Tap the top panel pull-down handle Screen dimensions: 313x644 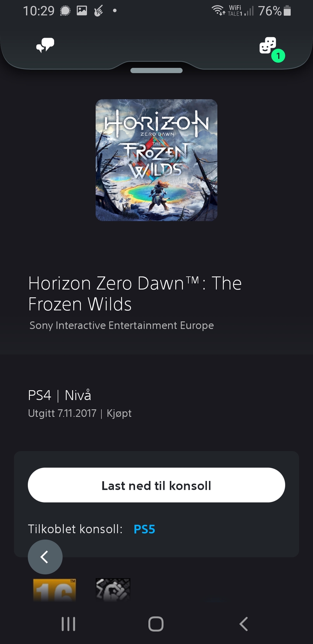click(x=156, y=70)
